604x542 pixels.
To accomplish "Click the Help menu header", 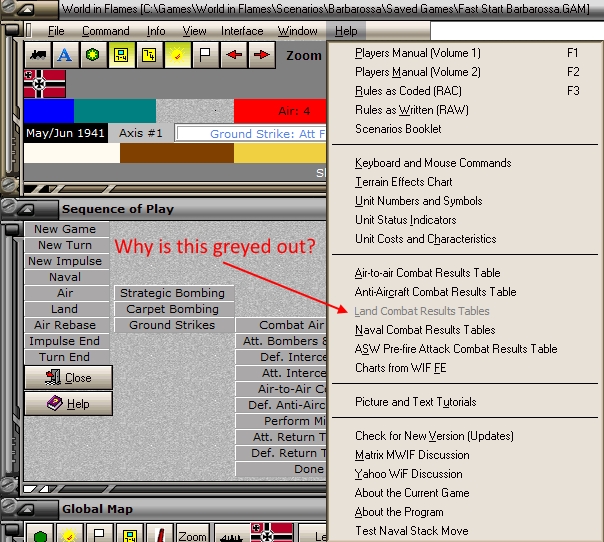I will 346,31.
